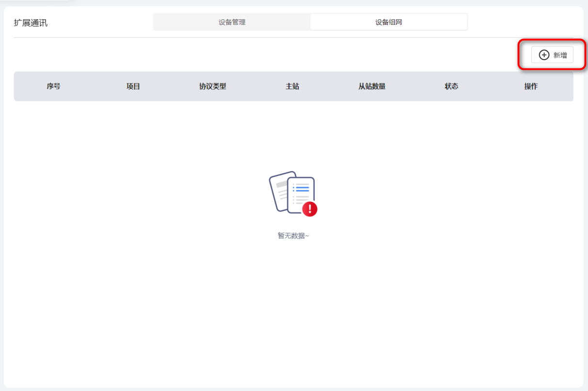
Task: Click the red exclamation badge icon
Action: (310, 209)
